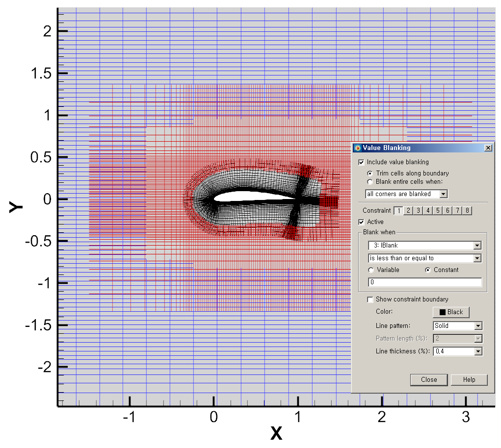Enable 'Show constraint boundary' checkbox

point(370,299)
